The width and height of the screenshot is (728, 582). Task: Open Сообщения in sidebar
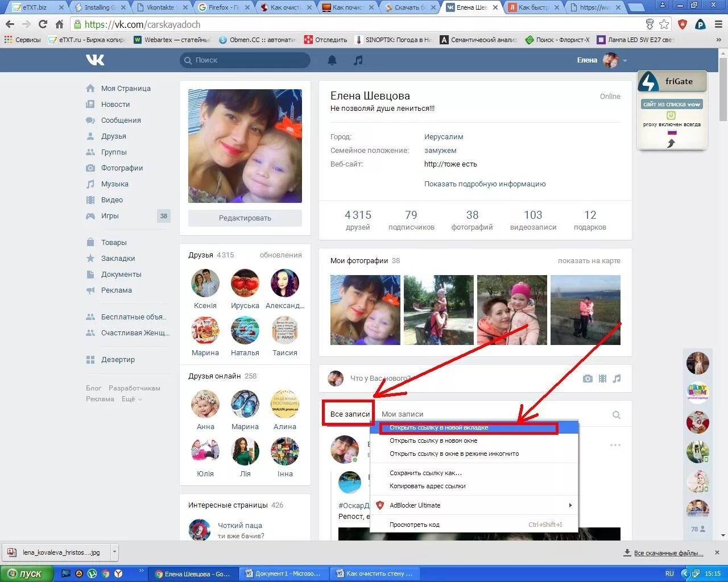click(x=121, y=120)
